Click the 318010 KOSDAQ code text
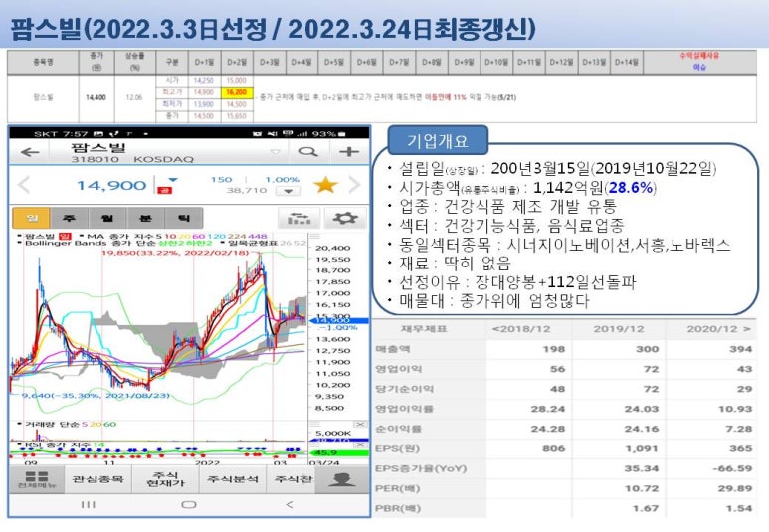 pos(132,159)
